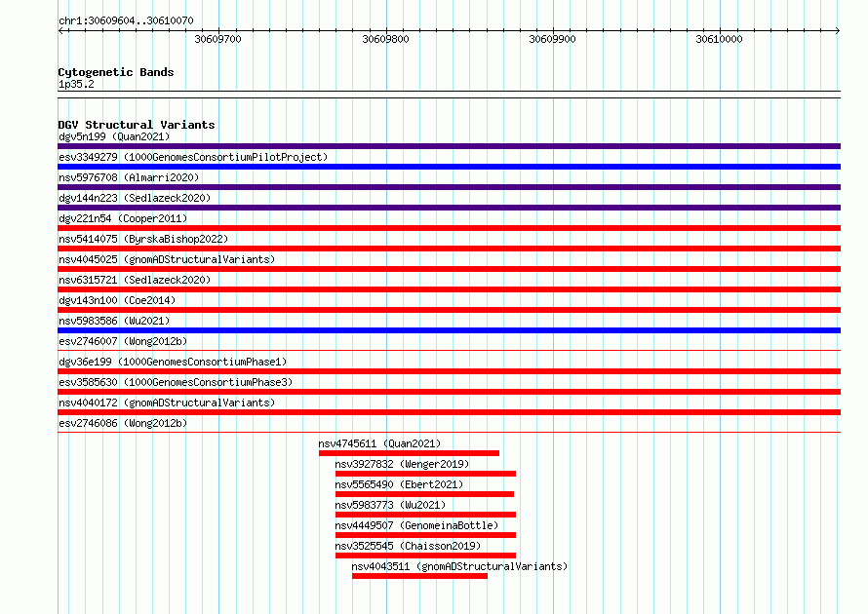Click the 1p35.2 cytogenetic band label
This screenshot has height=614, width=868.
pyautogui.click(x=76, y=84)
